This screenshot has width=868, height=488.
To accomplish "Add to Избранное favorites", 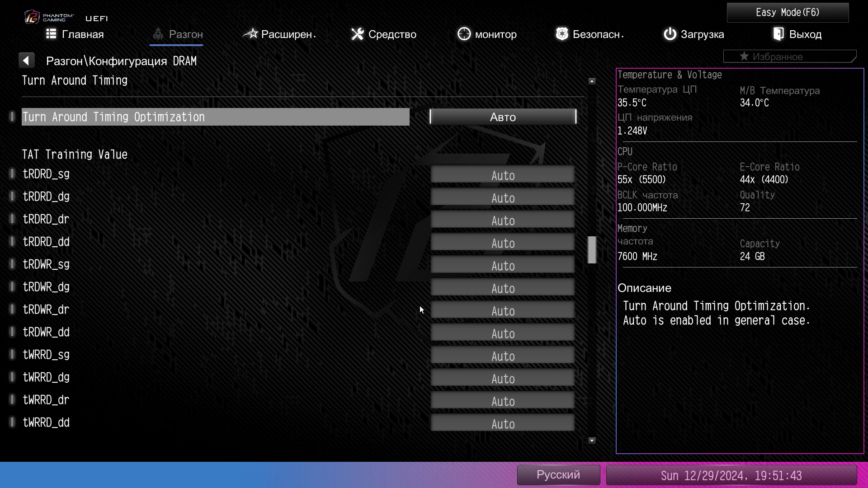I will (789, 57).
